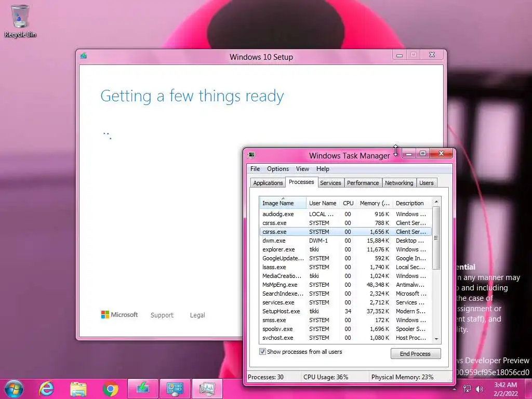Sort processes by CPU column header
Viewport: 532px width, 399px height.
348,203
